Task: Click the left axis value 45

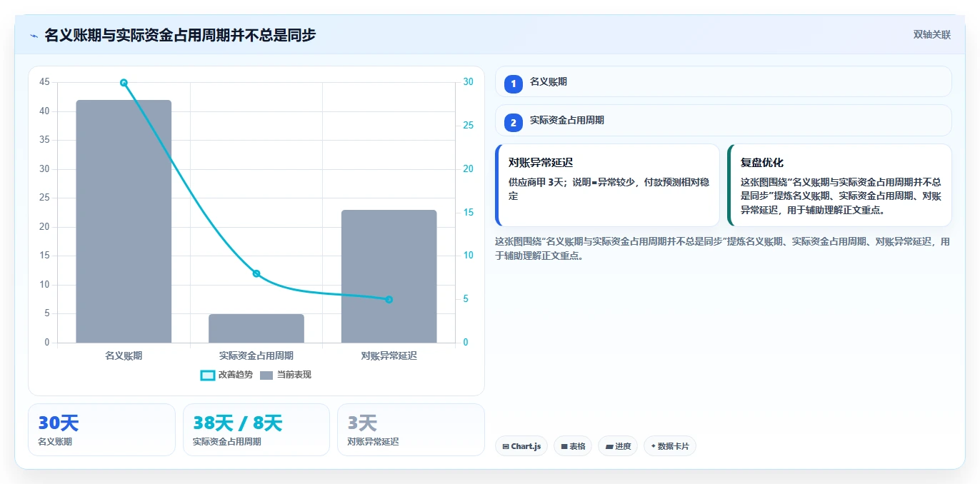Action: [44, 82]
